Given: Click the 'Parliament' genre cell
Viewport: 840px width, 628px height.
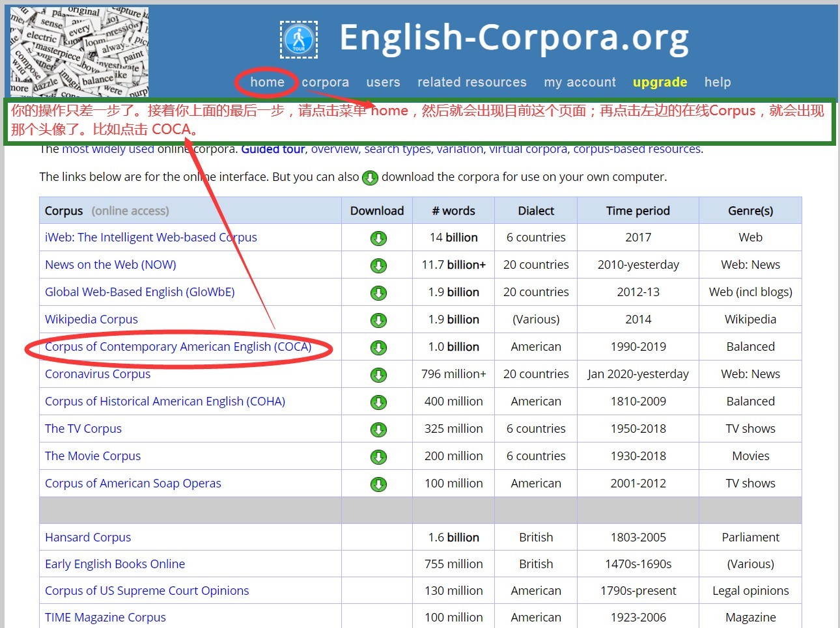Looking at the screenshot, I should click(x=751, y=538).
